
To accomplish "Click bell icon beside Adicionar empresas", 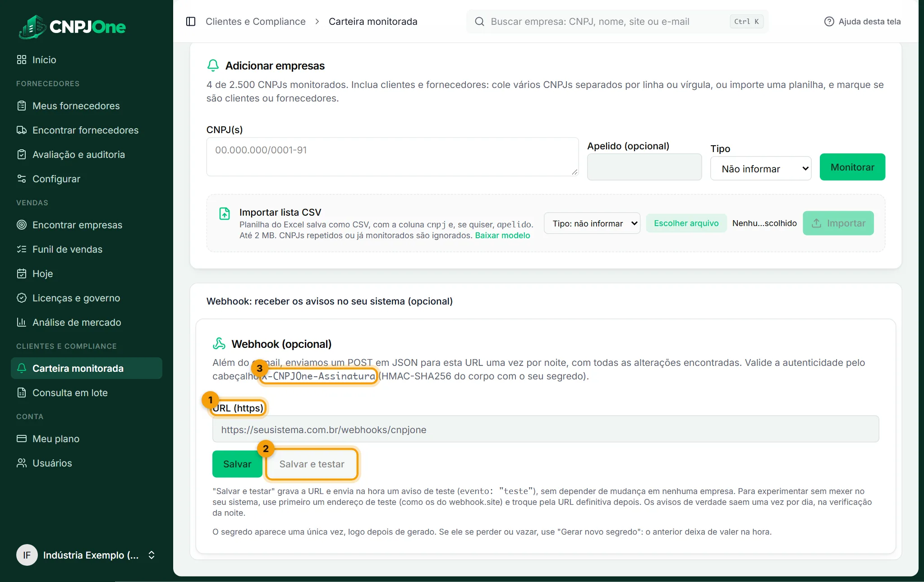I will pyautogui.click(x=213, y=65).
